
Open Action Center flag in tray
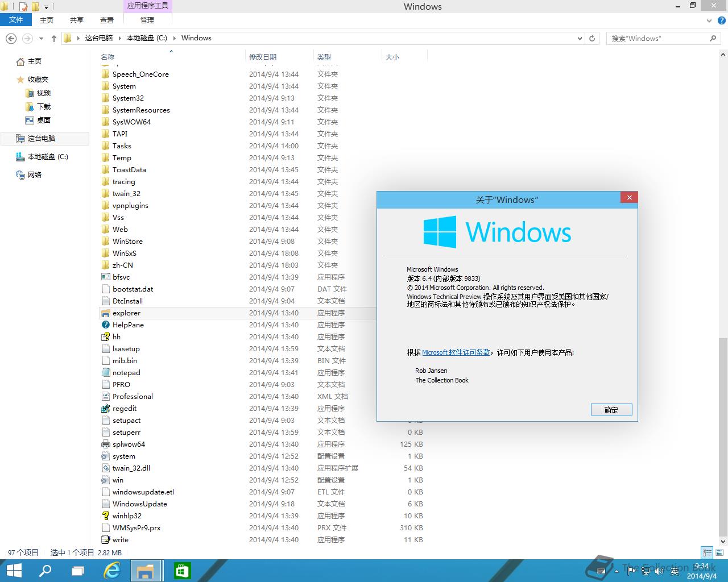pyautogui.click(x=631, y=571)
